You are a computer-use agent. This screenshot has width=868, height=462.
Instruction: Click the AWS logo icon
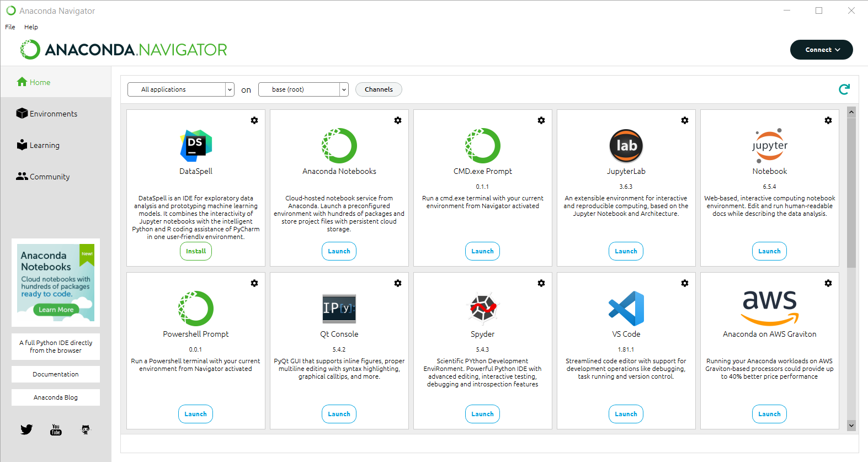click(x=770, y=308)
